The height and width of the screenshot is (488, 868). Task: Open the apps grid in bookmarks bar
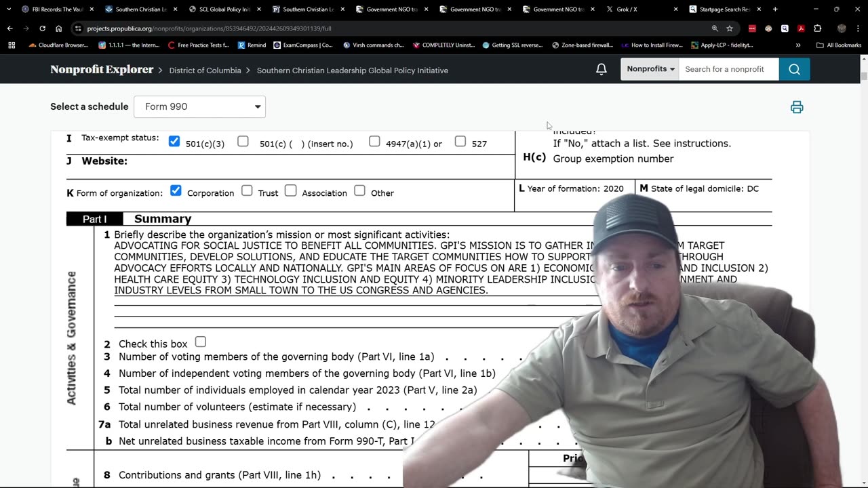point(12,45)
